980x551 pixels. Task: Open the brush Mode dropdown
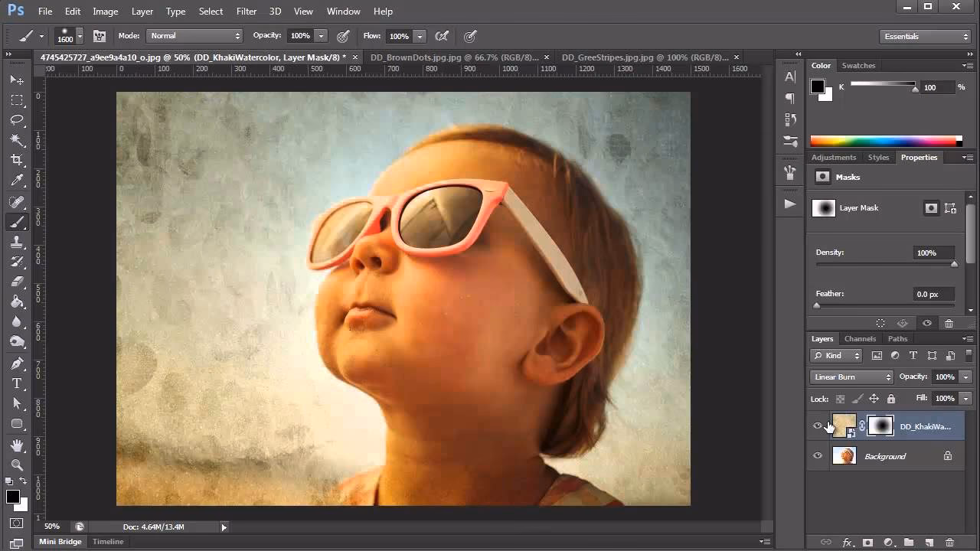click(x=194, y=35)
